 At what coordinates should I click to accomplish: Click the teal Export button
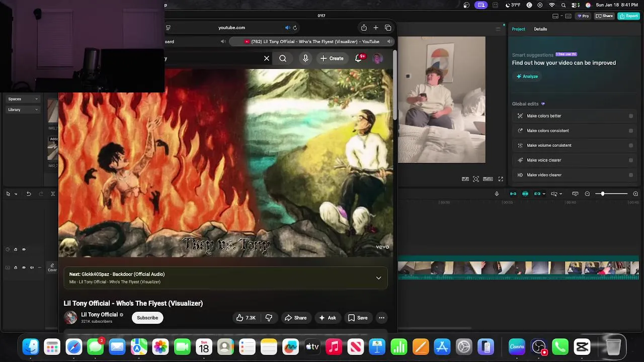pyautogui.click(x=628, y=16)
